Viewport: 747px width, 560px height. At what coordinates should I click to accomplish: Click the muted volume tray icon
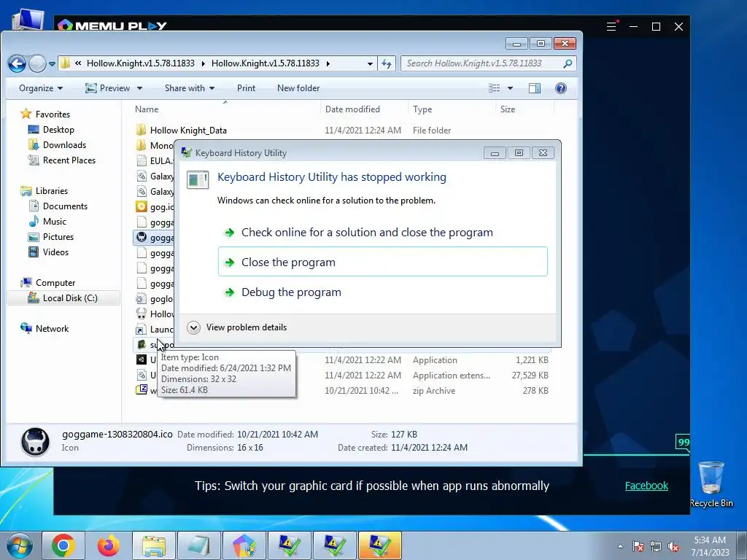[673, 546]
